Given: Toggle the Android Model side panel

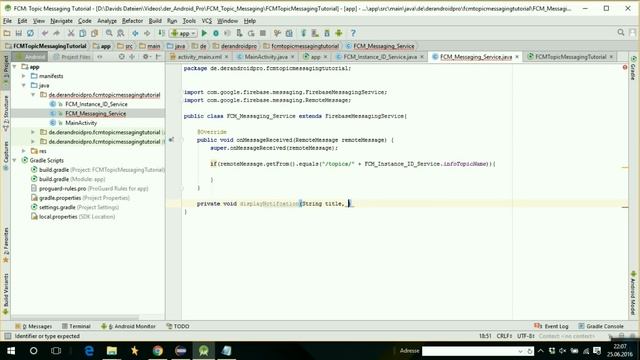Looking at the screenshot, I should click(x=633, y=293).
